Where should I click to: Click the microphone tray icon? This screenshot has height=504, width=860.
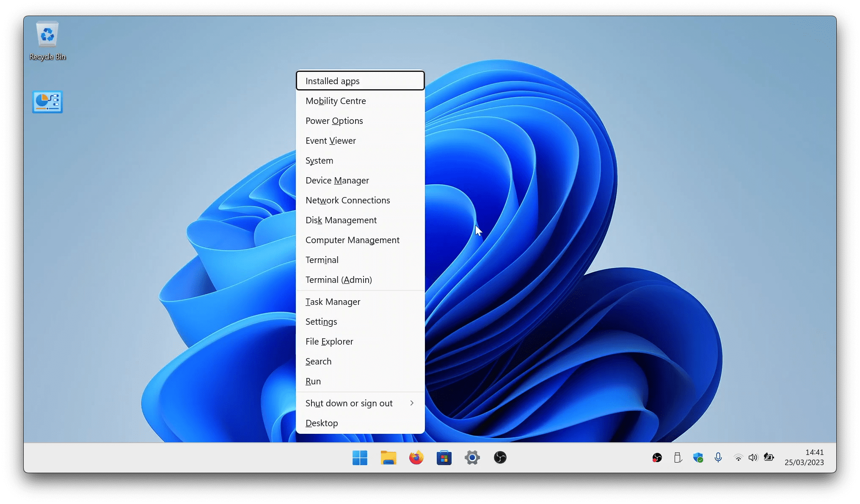tap(718, 457)
